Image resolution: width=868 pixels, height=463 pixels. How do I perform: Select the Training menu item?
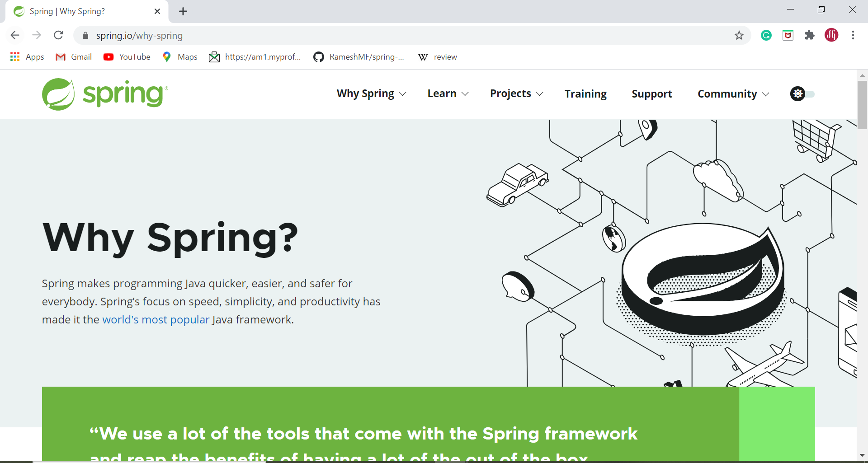point(585,94)
